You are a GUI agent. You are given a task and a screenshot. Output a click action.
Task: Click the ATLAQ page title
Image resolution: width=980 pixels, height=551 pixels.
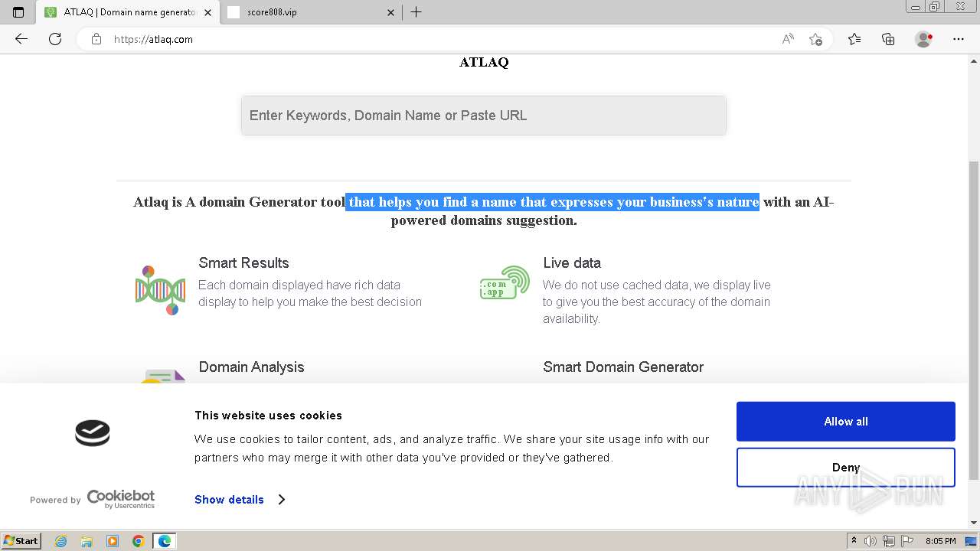[x=484, y=62]
